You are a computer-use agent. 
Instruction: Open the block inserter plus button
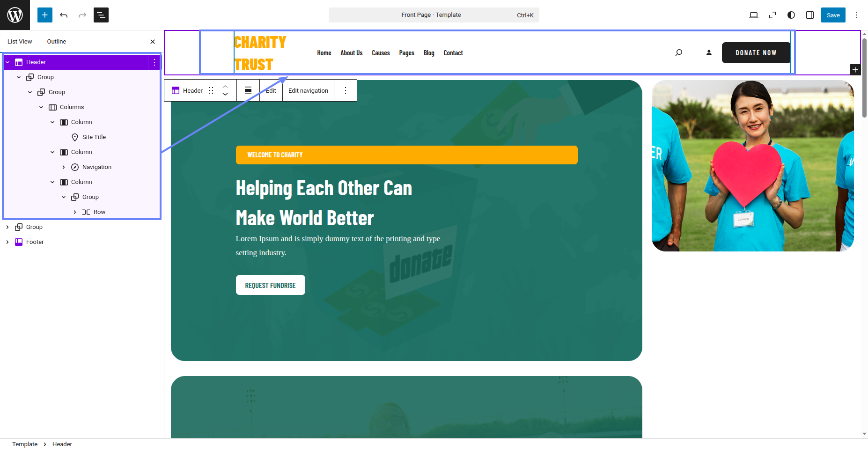pyautogui.click(x=45, y=15)
